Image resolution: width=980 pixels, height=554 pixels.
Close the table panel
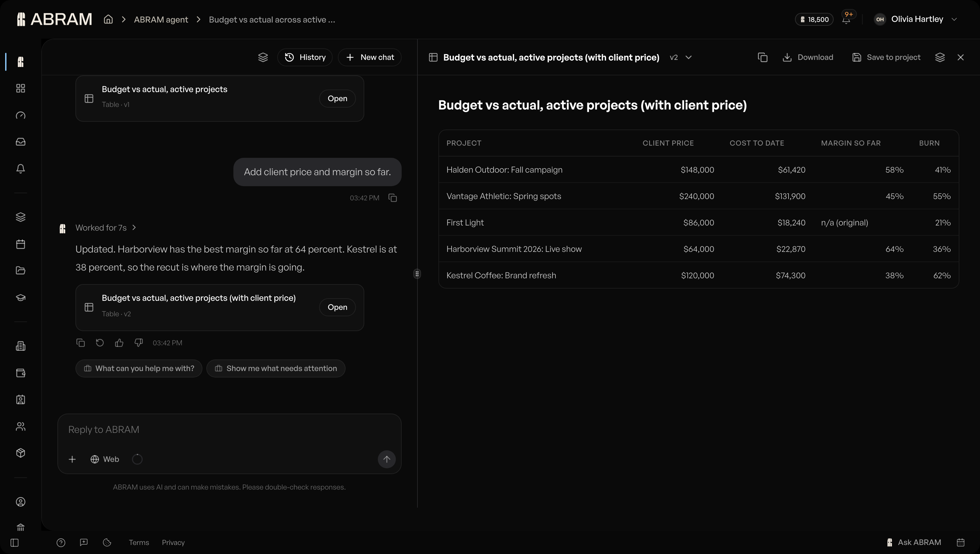(x=961, y=57)
